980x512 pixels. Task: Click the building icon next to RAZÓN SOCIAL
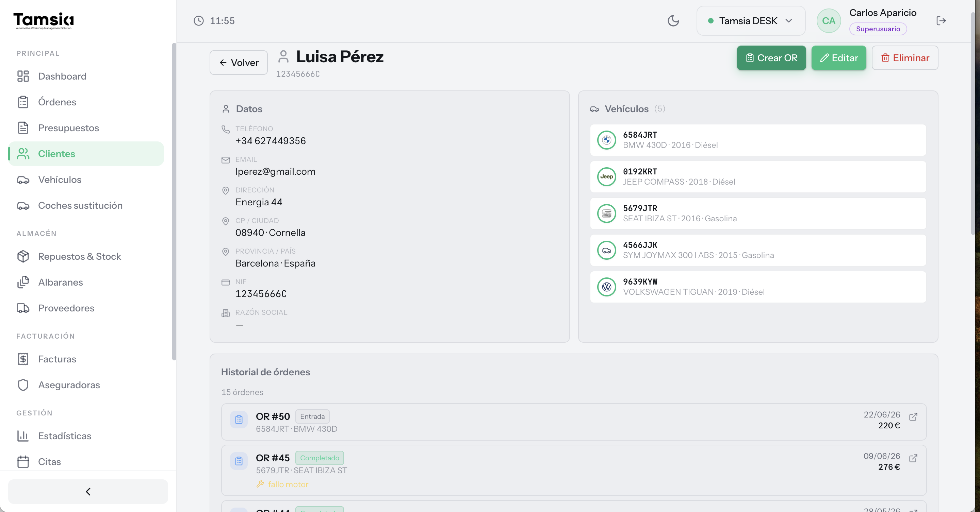tap(226, 313)
